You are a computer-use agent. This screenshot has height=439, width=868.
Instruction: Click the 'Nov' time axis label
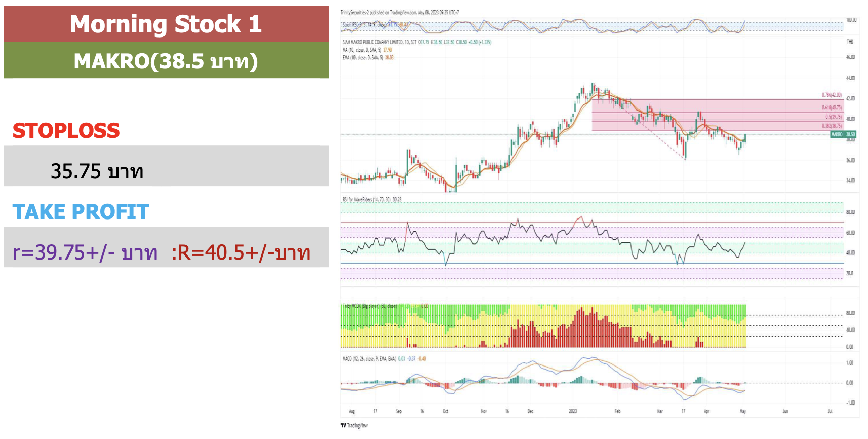point(484,411)
